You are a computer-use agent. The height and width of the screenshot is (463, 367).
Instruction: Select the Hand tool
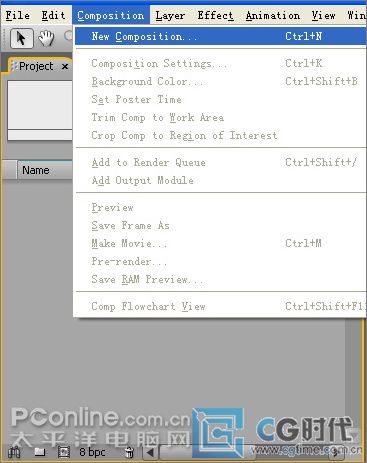pyautogui.click(x=46, y=38)
